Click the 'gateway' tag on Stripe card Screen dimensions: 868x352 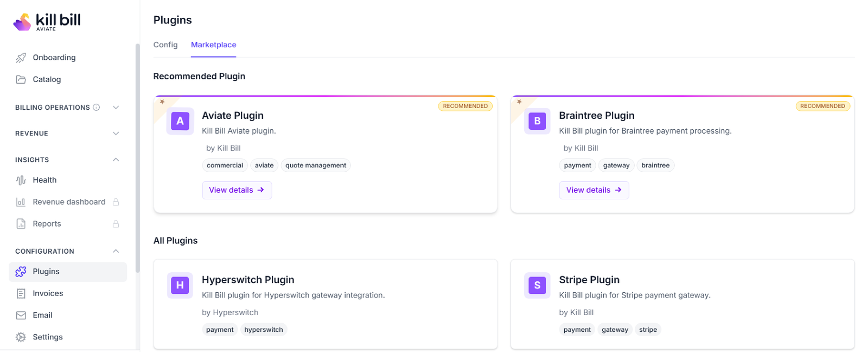point(615,330)
